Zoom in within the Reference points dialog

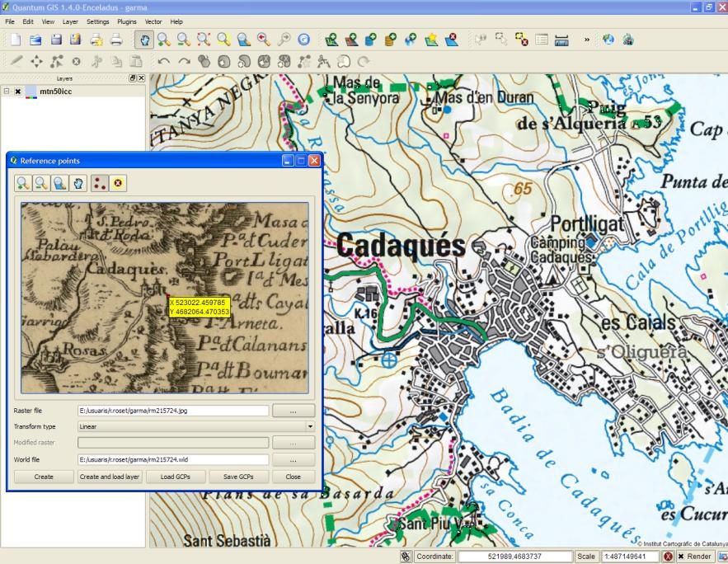(x=23, y=183)
